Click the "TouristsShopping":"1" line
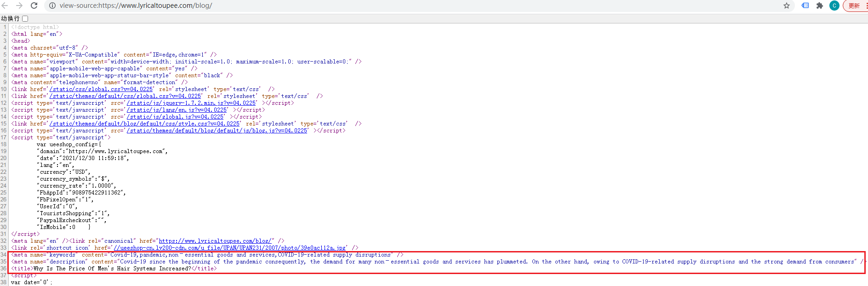Image resolution: width=868 pixels, height=286 pixels. pyautogui.click(x=73, y=213)
